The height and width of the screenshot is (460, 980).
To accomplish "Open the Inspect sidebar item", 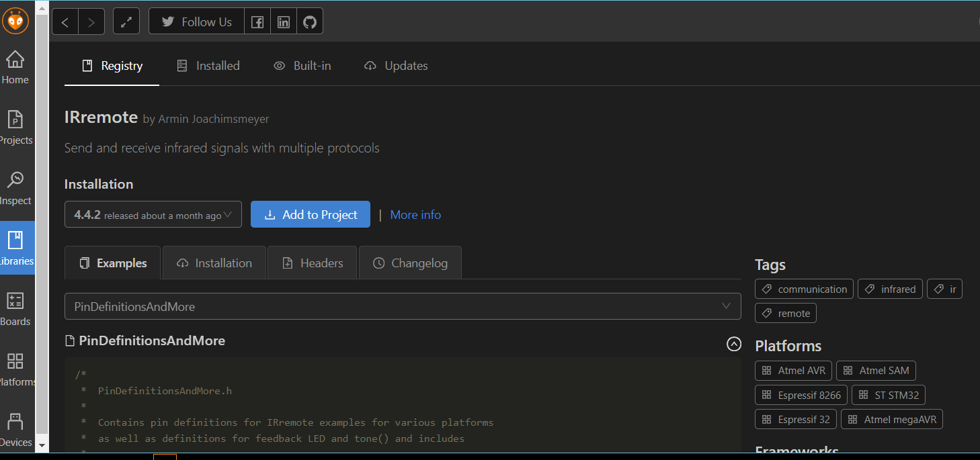I will tap(15, 189).
